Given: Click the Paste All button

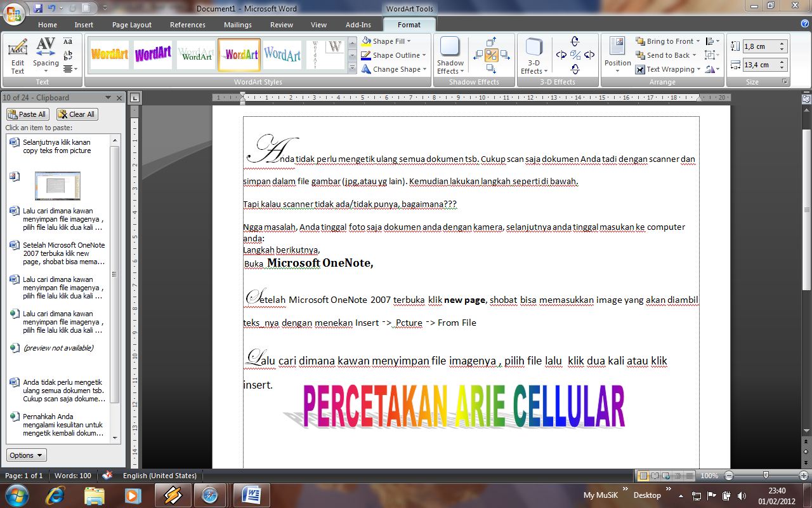Looking at the screenshot, I should click(27, 114).
